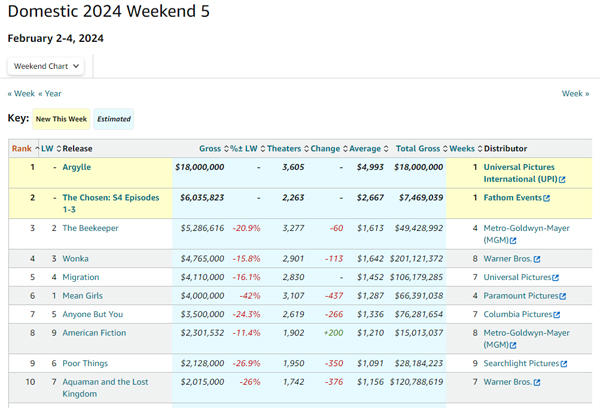The height and width of the screenshot is (408, 600).
Task: Sort table by Average column
Action: click(368, 149)
